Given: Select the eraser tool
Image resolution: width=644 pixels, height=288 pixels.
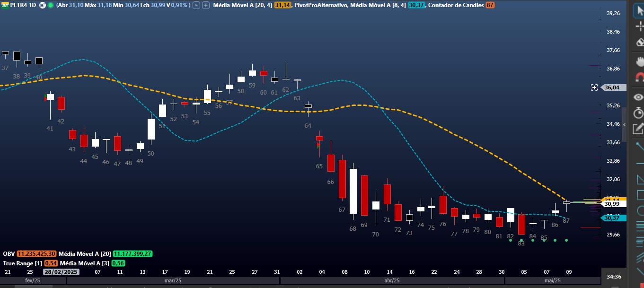Looking at the screenshot, I should [639, 42].
